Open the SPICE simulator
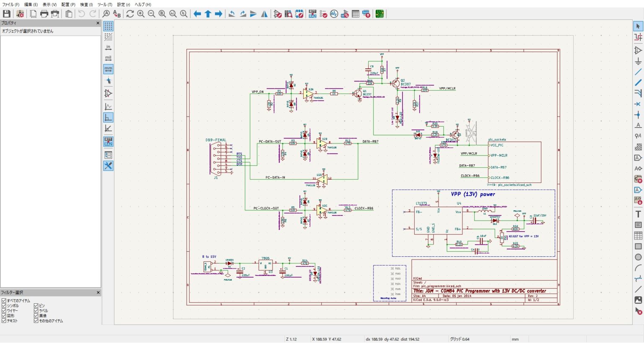Screen dimensions: 644x349 click(334, 13)
